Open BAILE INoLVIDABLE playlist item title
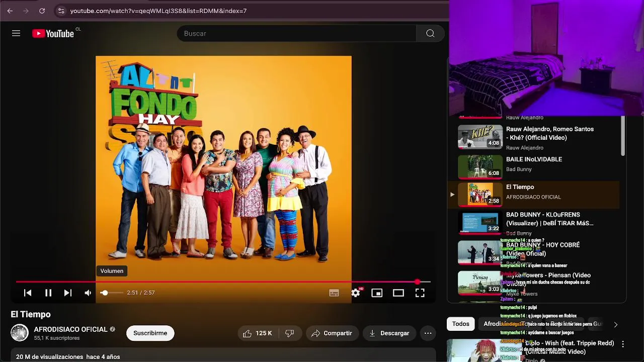 coord(534,159)
